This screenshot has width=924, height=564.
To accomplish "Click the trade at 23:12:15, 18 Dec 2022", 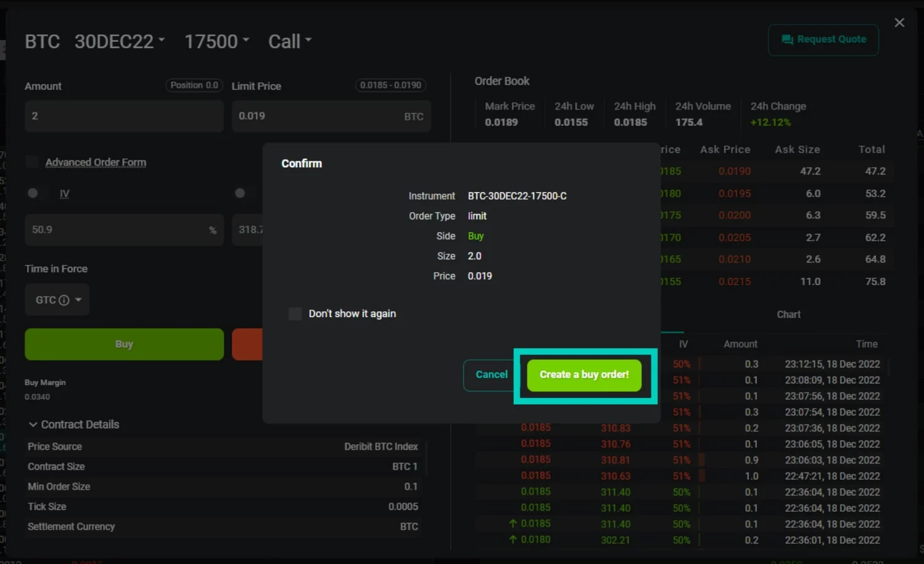I will point(832,364).
